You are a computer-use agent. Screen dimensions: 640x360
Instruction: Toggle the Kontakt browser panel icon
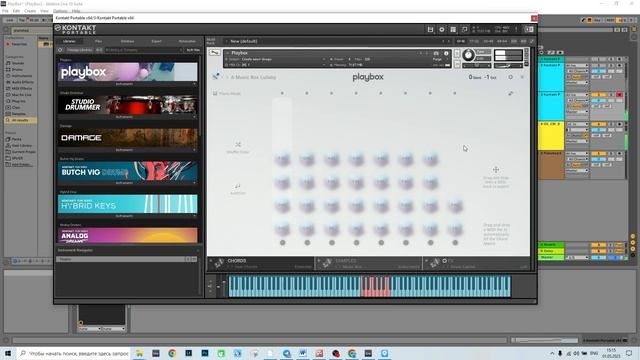click(x=529, y=29)
